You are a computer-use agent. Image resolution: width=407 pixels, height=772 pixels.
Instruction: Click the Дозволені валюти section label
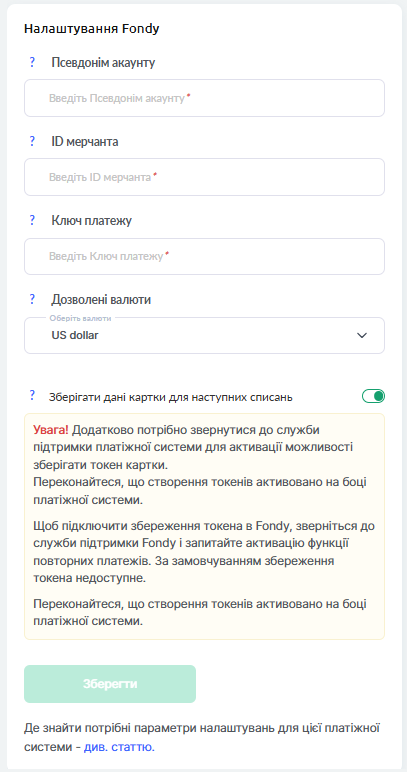(x=101, y=299)
